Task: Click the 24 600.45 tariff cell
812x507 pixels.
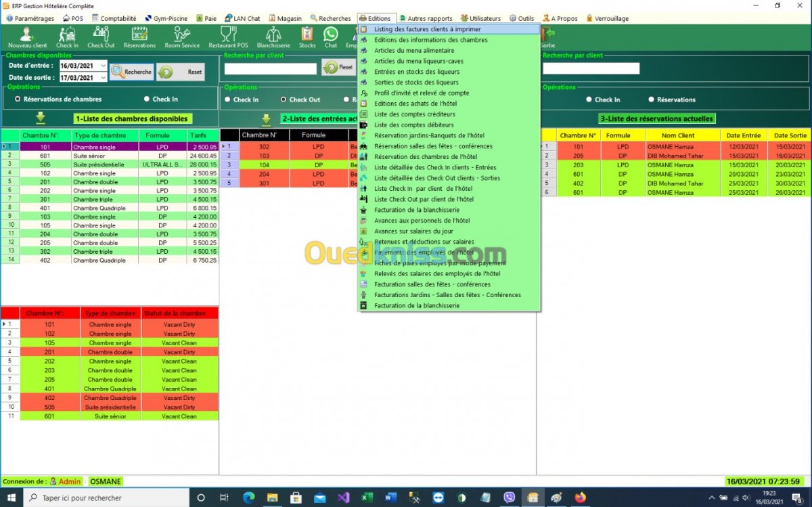Action: pos(202,156)
